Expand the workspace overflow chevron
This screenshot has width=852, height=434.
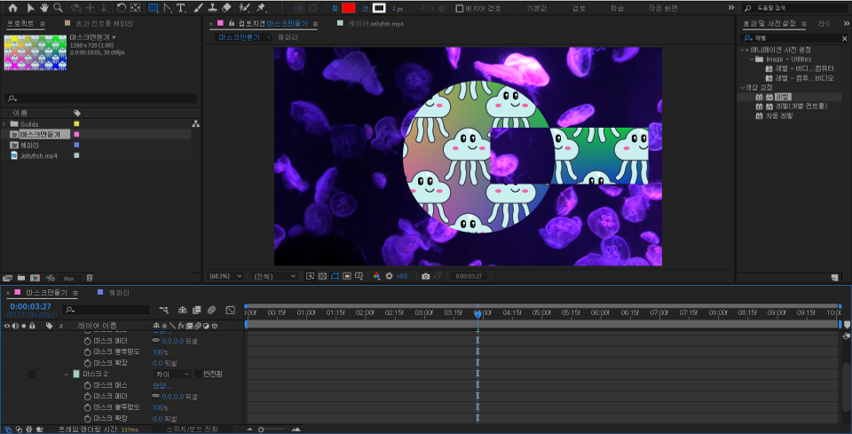tap(731, 8)
